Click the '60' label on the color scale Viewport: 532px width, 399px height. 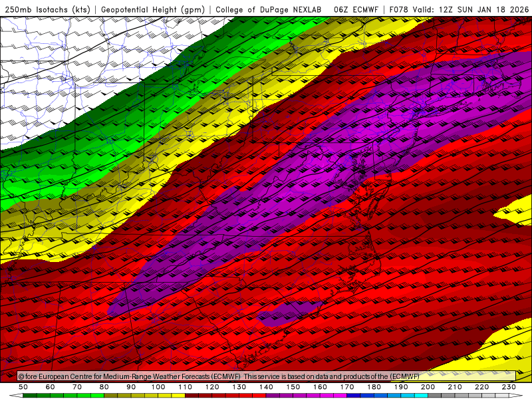(x=51, y=387)
